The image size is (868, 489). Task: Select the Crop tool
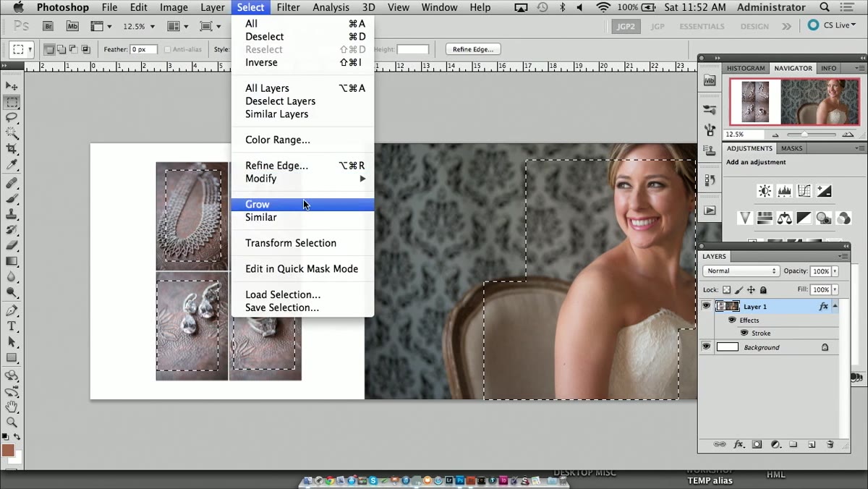click(x=12, y=149)
